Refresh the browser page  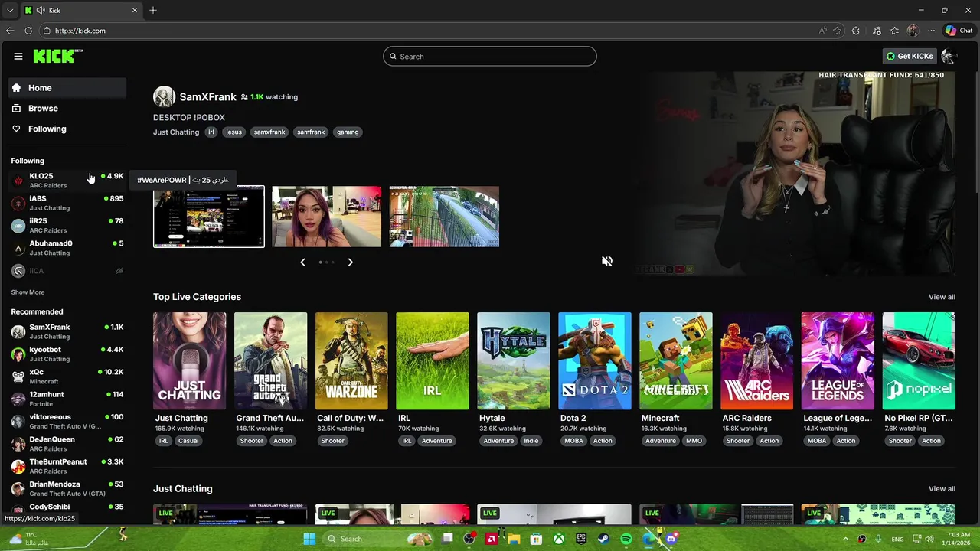pos(28,31)
